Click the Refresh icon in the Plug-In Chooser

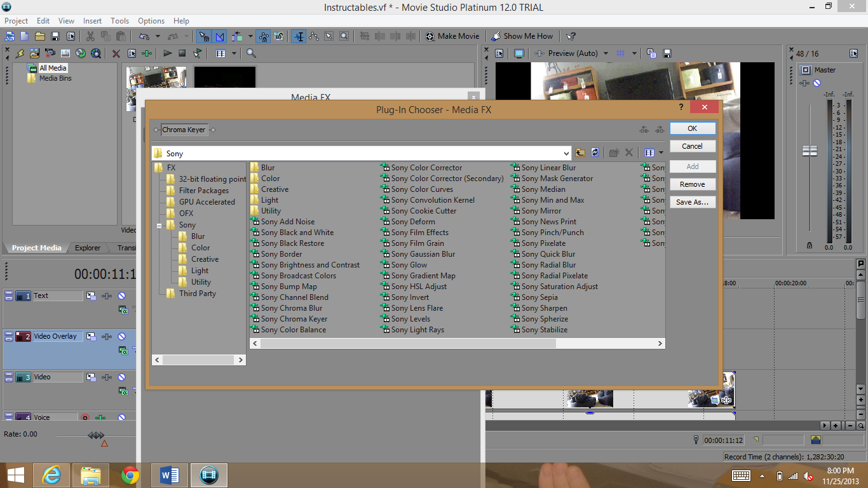(595, 152)
